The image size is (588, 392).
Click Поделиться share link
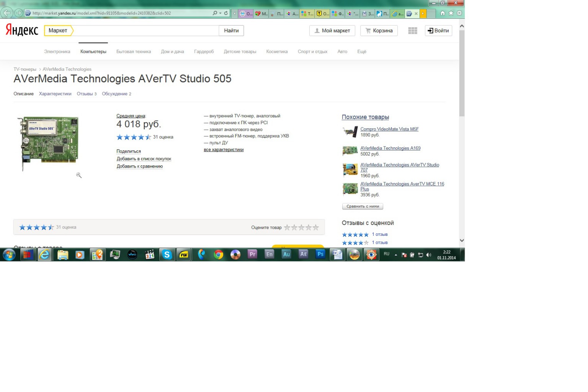coord(129,152)
